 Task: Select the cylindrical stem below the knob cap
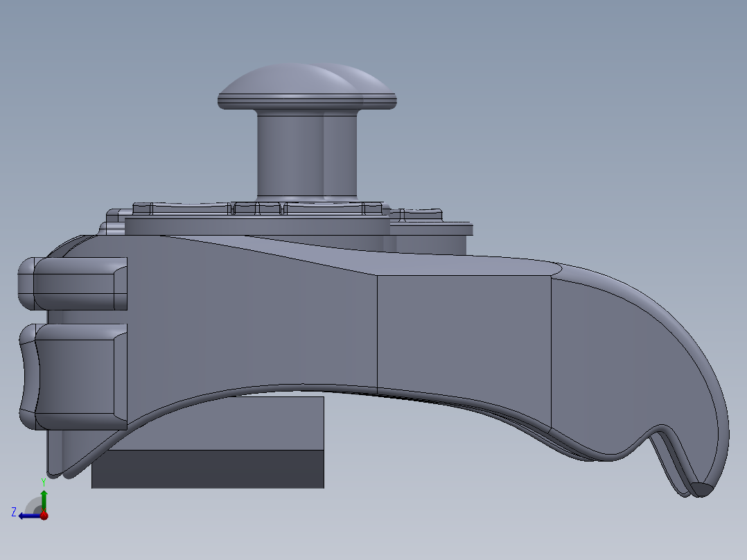pos(307,156)
